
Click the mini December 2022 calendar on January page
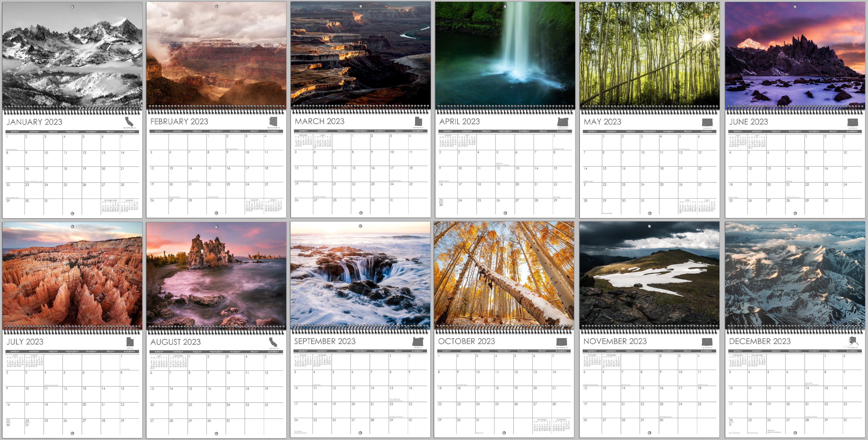pos(110,205)
